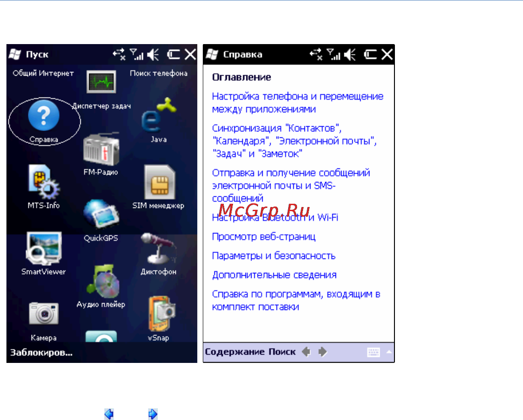Tap connectivity arrows icon in Пуск window
The width and height of the screenshot is (523, 420).
coord(119,54)
